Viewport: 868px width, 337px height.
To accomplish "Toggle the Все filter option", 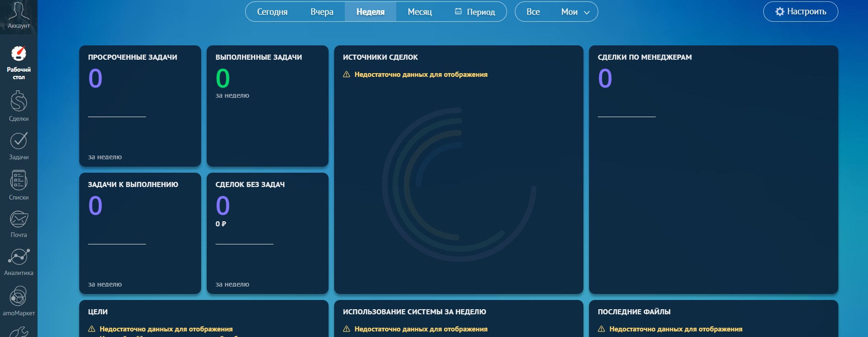I will click(x=533, y=12).
